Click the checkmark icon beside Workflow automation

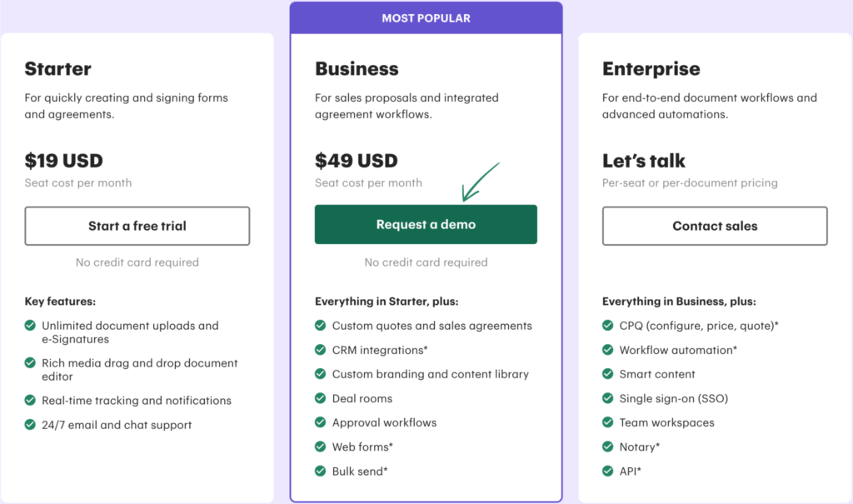click(x=607, y=350)
